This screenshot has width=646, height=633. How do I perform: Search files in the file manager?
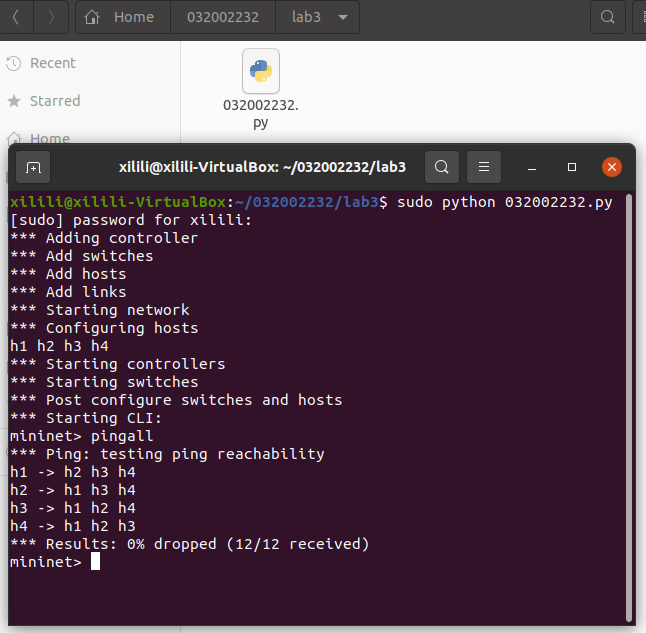point(608,17)
